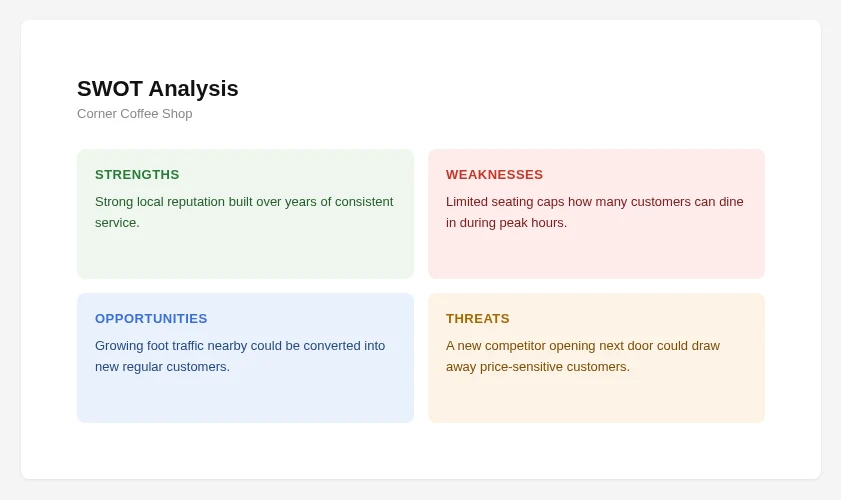This screenshot has width=841, height=500.
Task: Click the word 'service.' in Strengths
Action: pos(117,223)
